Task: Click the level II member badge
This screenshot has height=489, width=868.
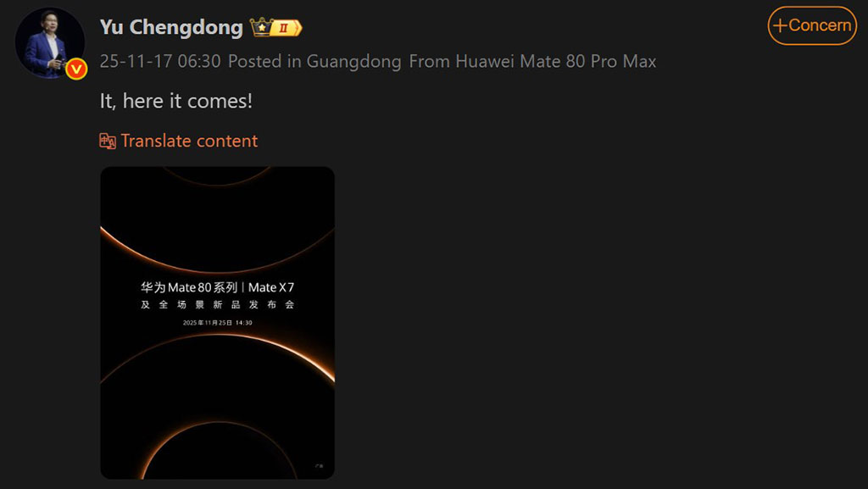Action: coord(287,28)
